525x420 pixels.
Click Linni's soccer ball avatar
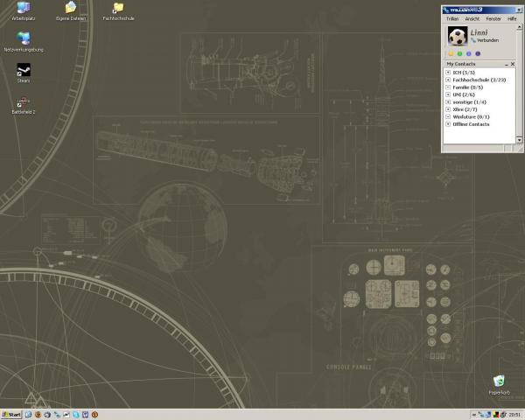[x=458, y=36]
